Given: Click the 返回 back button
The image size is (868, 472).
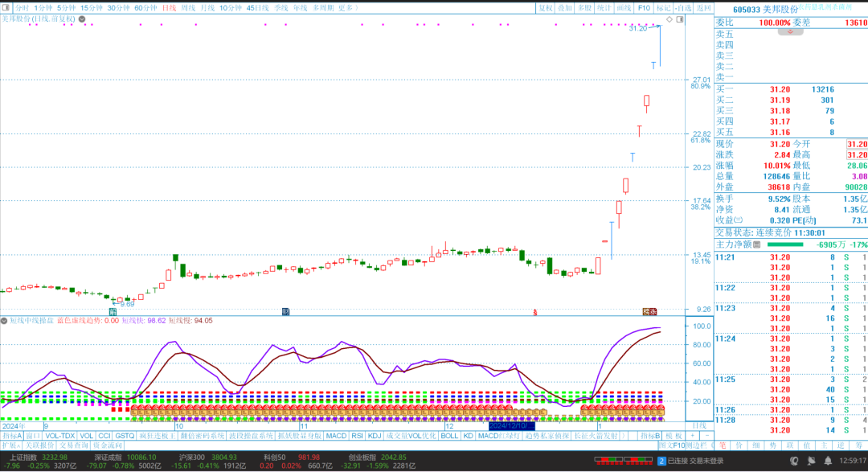Looking at the screenshot, I should tap(703, 8).
